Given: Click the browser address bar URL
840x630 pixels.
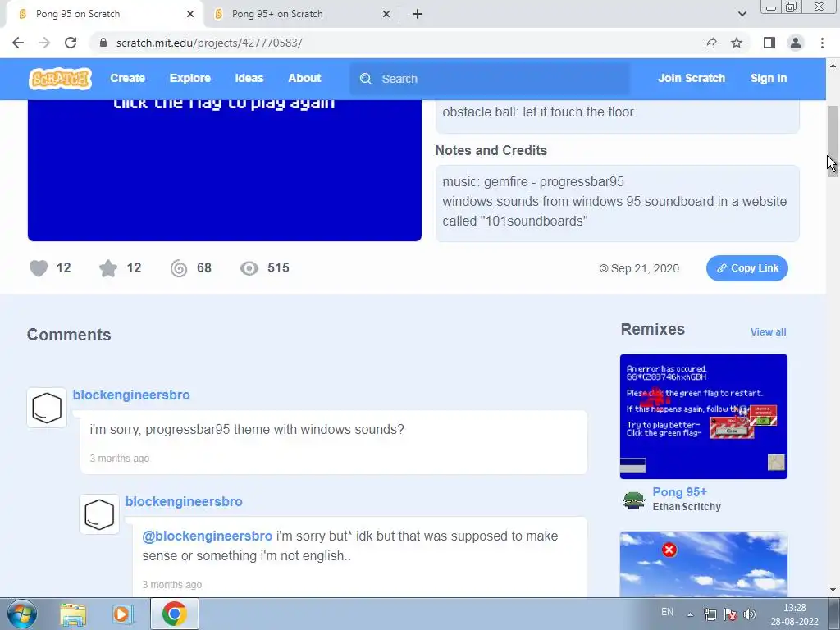Looking at the screenshot, I should pos(209,43).
